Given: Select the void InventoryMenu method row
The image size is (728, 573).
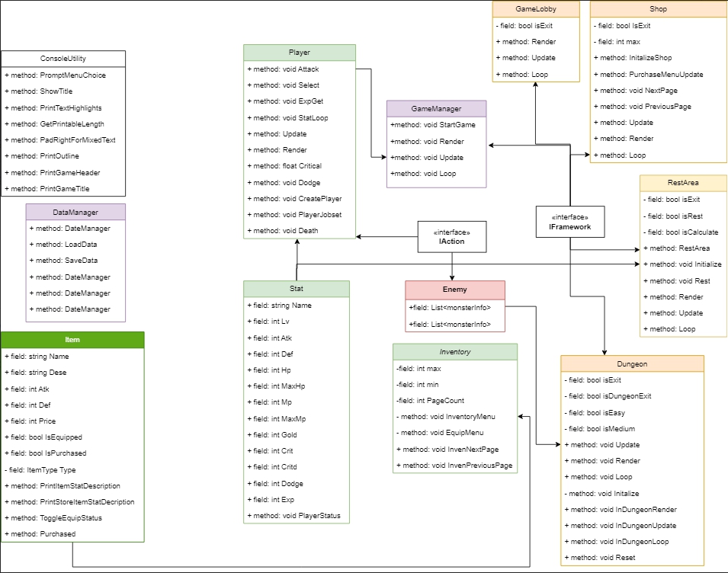Looking at the screenshot, I should (x=455, y=417).
